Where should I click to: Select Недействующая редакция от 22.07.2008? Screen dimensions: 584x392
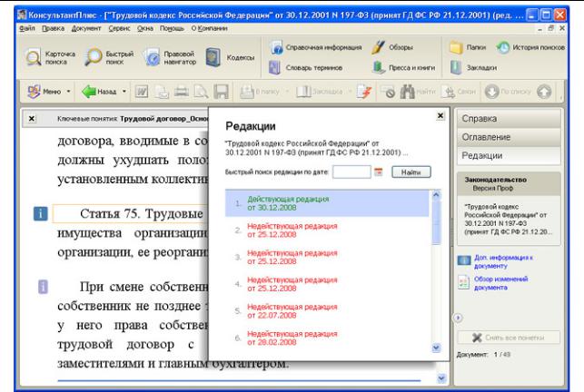pos(327,311)
